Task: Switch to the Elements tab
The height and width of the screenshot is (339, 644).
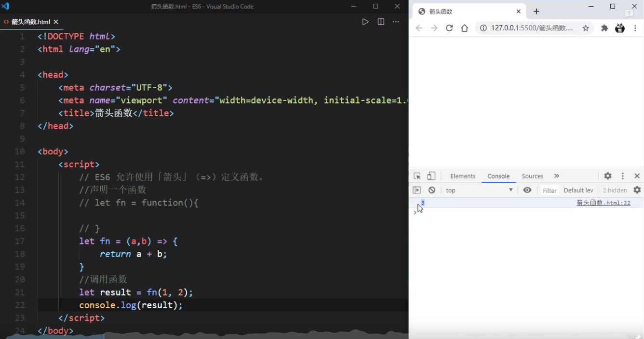Action: pos(463,176)
